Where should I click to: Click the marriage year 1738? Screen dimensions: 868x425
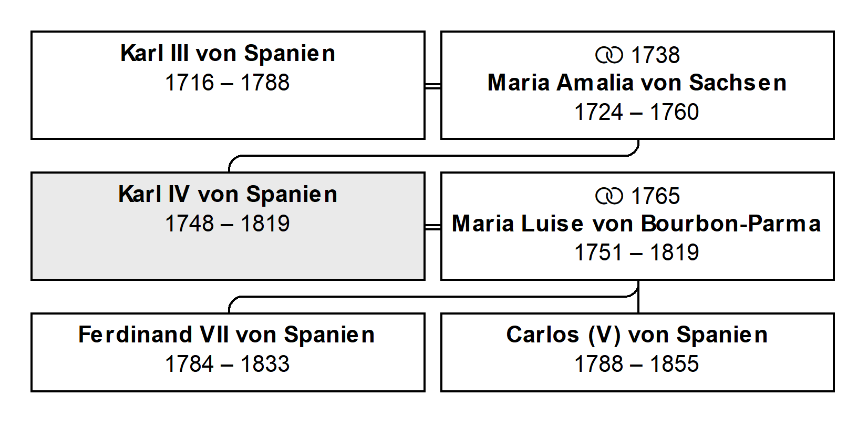pyautogui.click(x=655, y=55)
